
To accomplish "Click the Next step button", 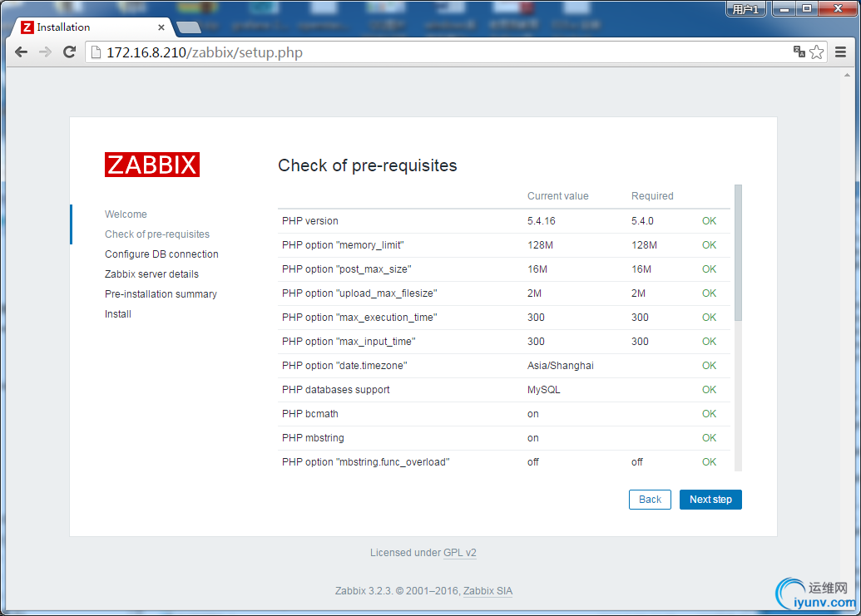I will [x=710, y=500].
